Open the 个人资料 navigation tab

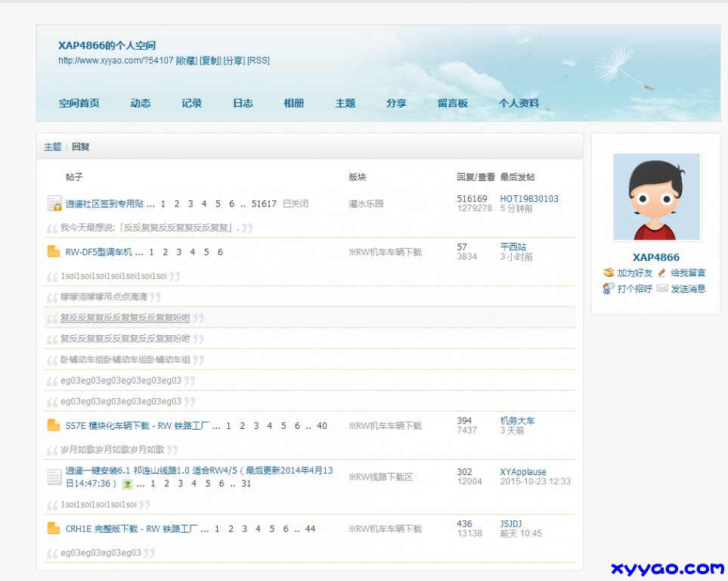click(519, 104)
